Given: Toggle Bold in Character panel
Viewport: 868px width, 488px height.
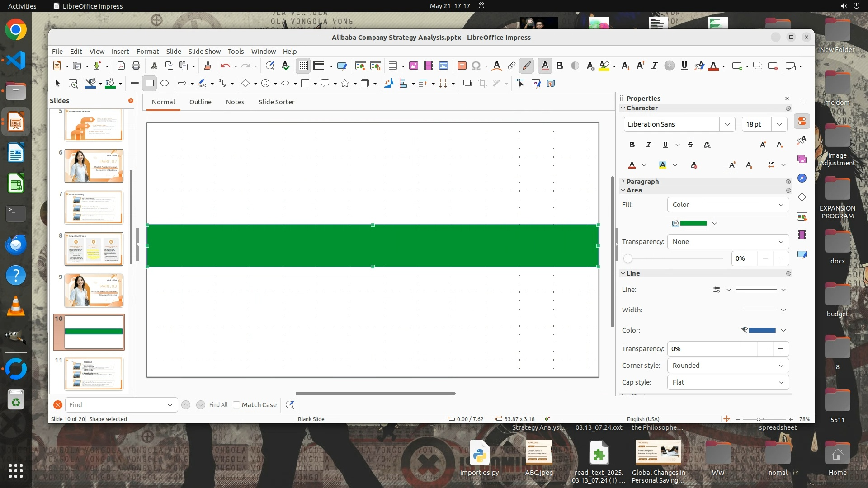Looking at the screenshot, I should pos(632,145).
